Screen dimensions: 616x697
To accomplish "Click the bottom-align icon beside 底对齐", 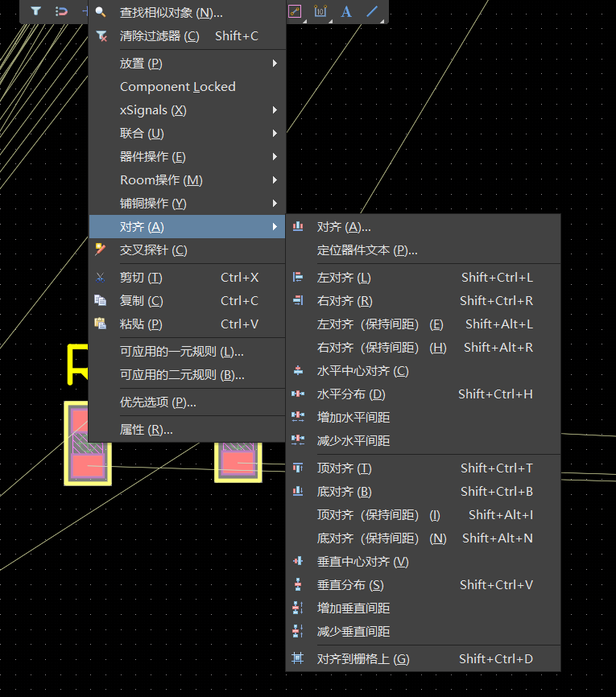I will (298, 491).
